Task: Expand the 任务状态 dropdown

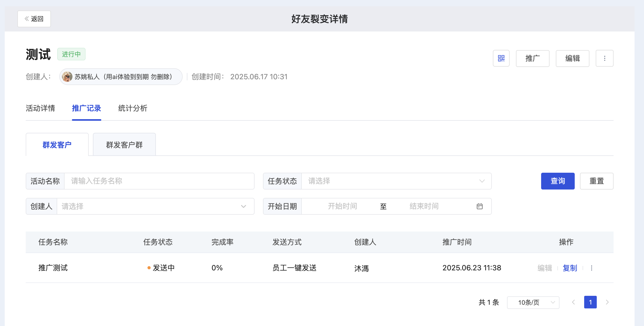Action: pyautogui.click(x=396, y=181)
